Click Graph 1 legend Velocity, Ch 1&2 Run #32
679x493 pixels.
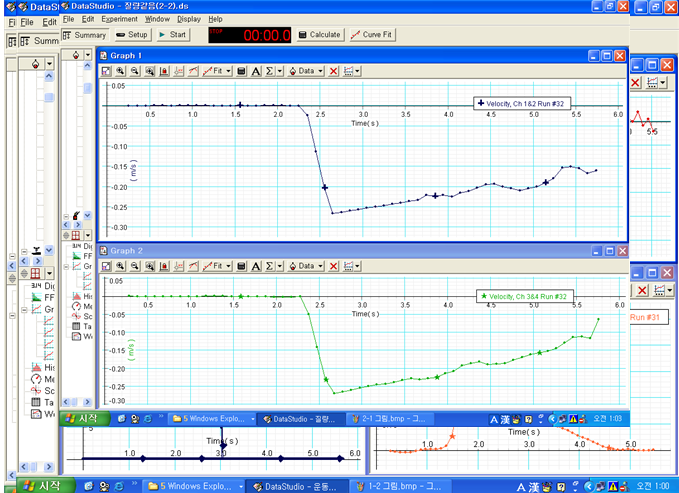(521, 104)
